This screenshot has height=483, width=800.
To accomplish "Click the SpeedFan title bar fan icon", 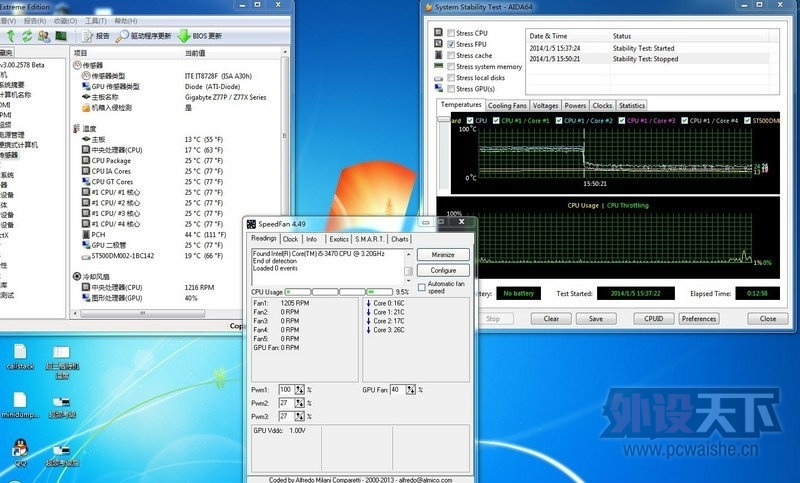I will click(251, 224).
